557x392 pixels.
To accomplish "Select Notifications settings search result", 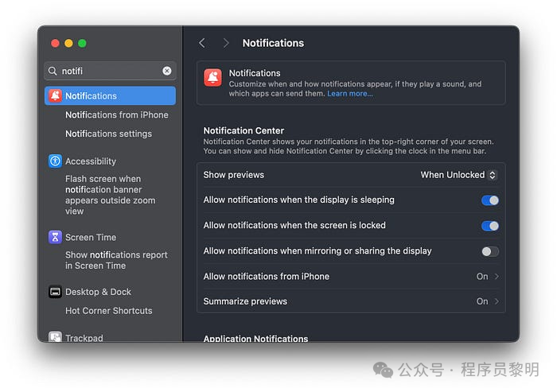I will 108,134.
